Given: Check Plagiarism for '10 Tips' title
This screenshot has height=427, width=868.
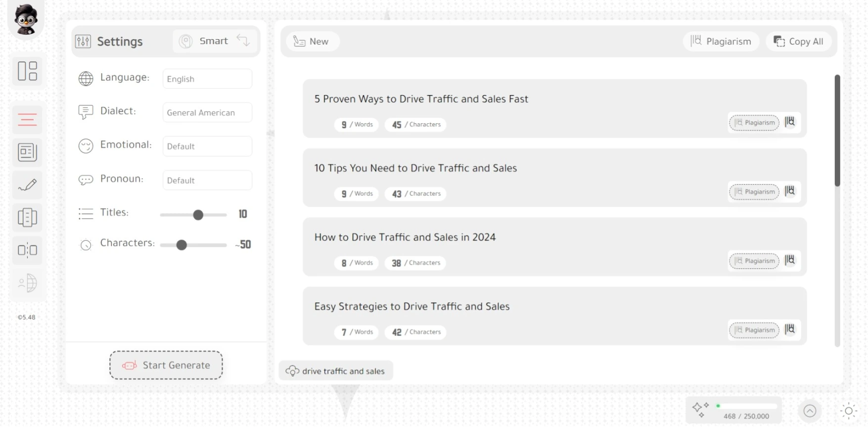Looking at the screenshot, I should pyautogui.click(x=754, y=191).
